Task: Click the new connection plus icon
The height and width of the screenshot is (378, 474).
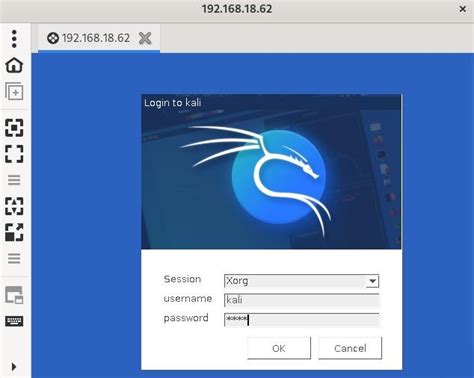Action: (x=14, y=91)
